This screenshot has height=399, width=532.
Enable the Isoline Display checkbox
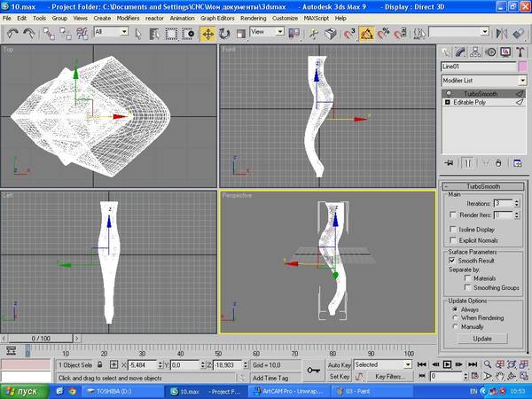pos(453,229)
